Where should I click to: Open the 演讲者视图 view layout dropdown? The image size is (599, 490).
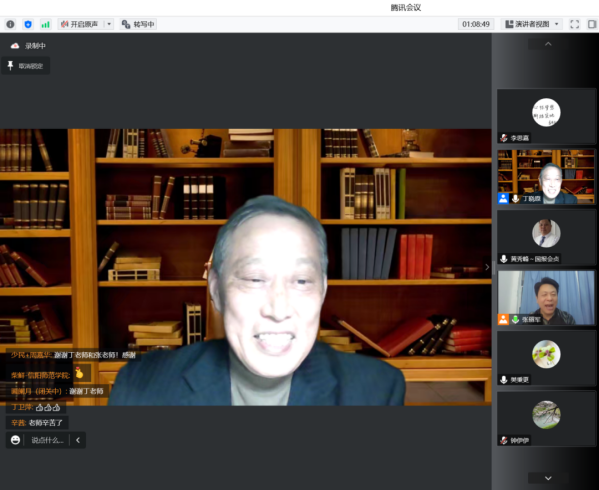tap(532, 24)
